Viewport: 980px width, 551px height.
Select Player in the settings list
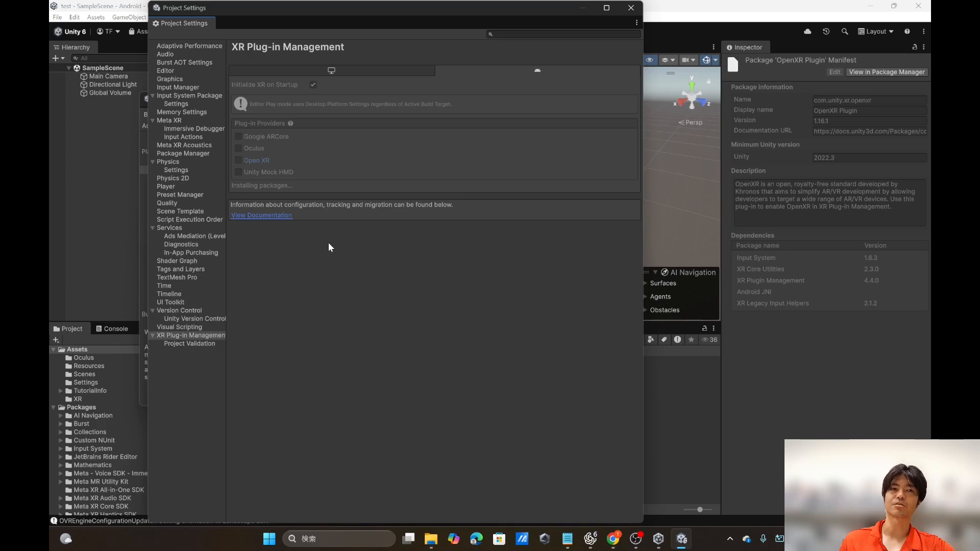[165, 187]
